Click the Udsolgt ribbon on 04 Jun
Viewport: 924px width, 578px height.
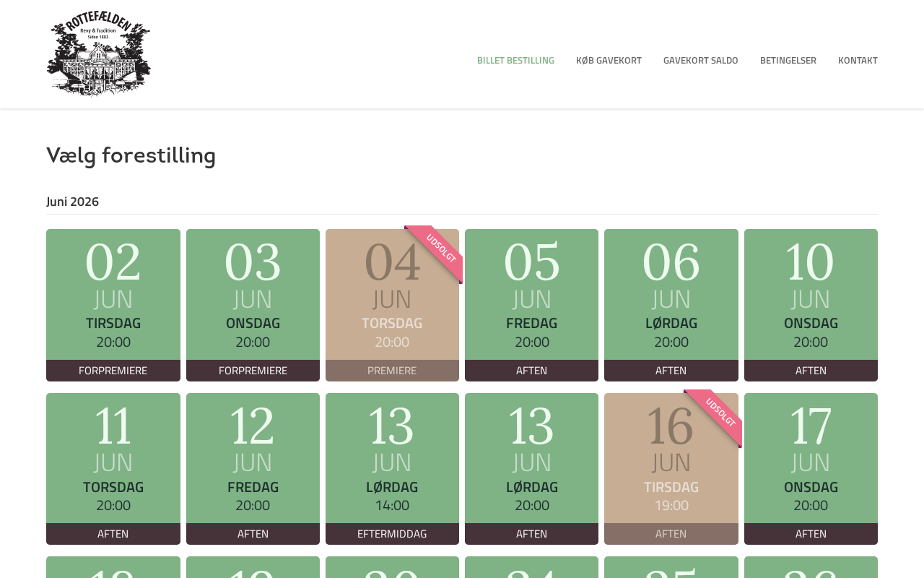coord(440,249)
